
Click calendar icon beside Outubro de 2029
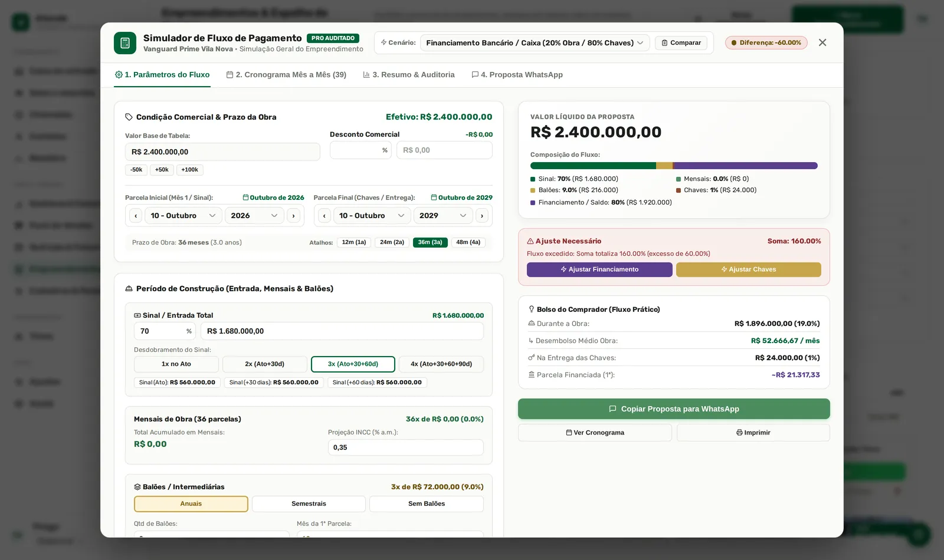pyautogui.click(x=434, y=197)
